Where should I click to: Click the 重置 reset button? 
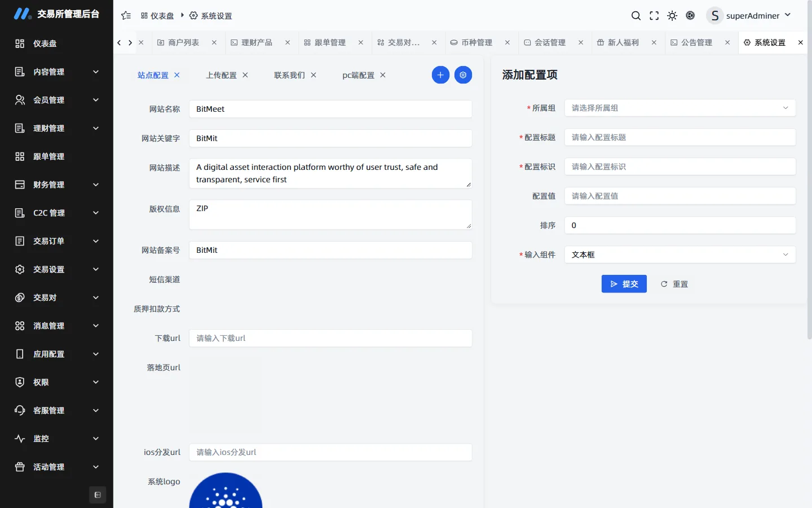pyautogui.click(x=674, y=284)
